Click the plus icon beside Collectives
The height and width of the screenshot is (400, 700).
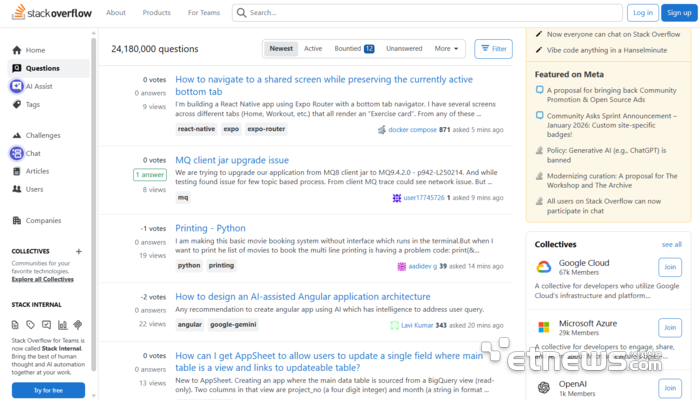click(x=79, y=251)
